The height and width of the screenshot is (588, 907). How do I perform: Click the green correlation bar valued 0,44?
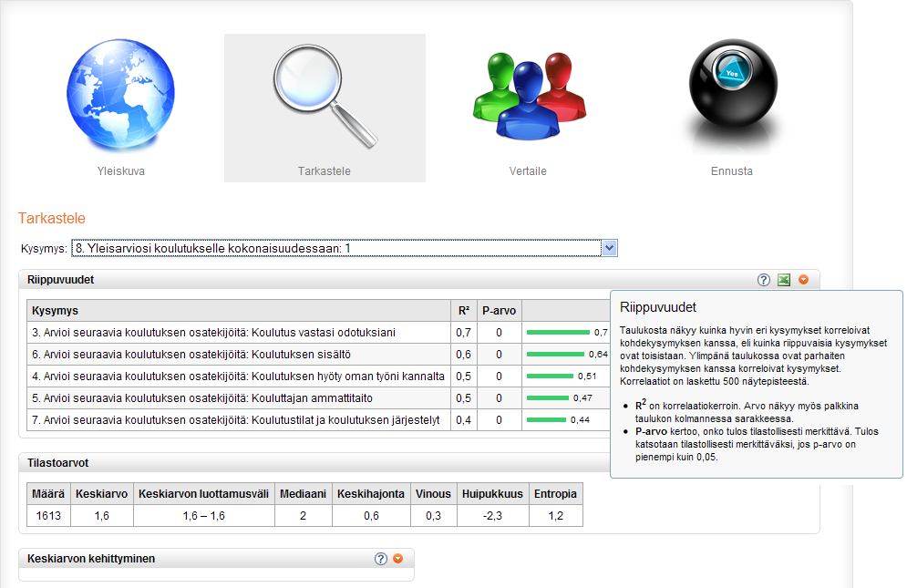547,419
